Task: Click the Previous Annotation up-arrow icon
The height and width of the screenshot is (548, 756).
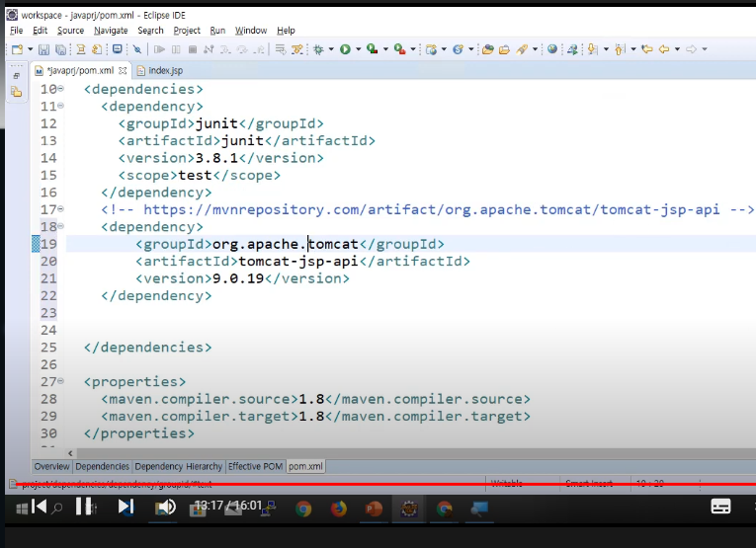Action: pyautogui.click(x=620, y=49)
